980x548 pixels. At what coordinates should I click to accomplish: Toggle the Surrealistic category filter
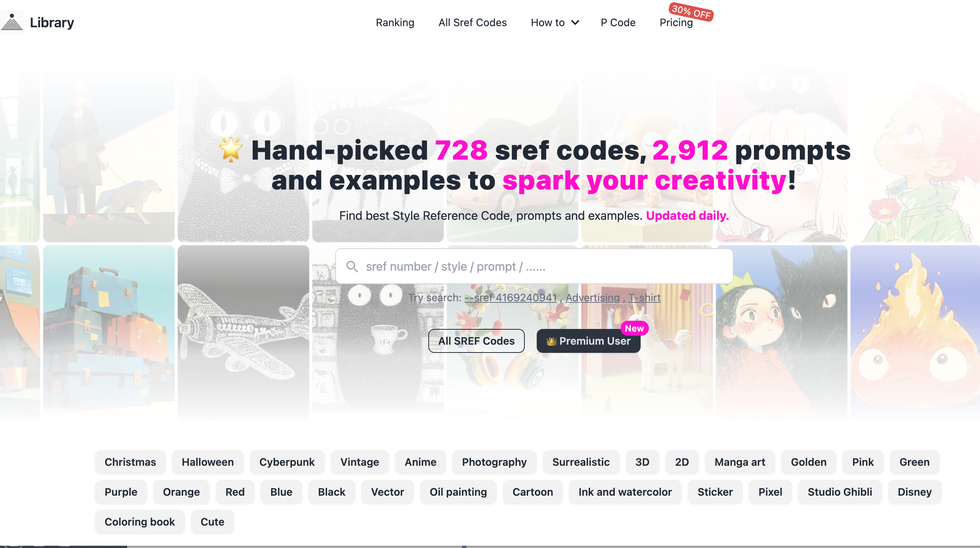point(581,462)
